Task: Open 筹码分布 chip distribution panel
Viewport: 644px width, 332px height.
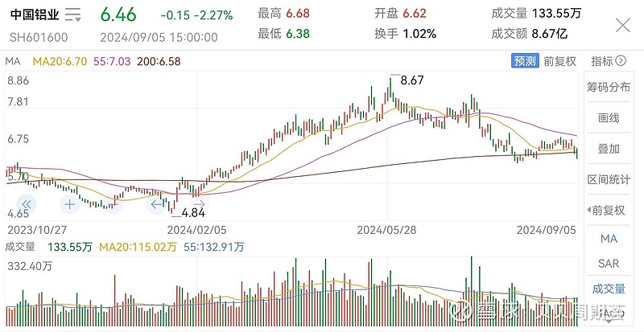Action: [x=609, y=87]
